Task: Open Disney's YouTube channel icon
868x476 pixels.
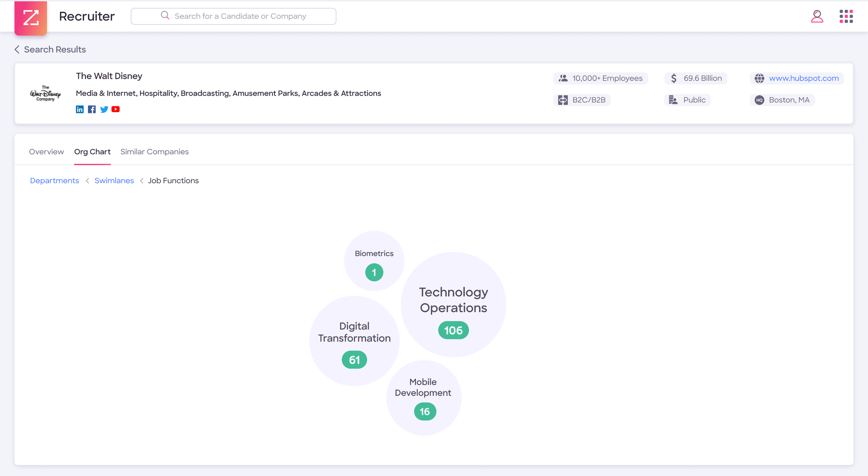Action: (x=116, y=109)
